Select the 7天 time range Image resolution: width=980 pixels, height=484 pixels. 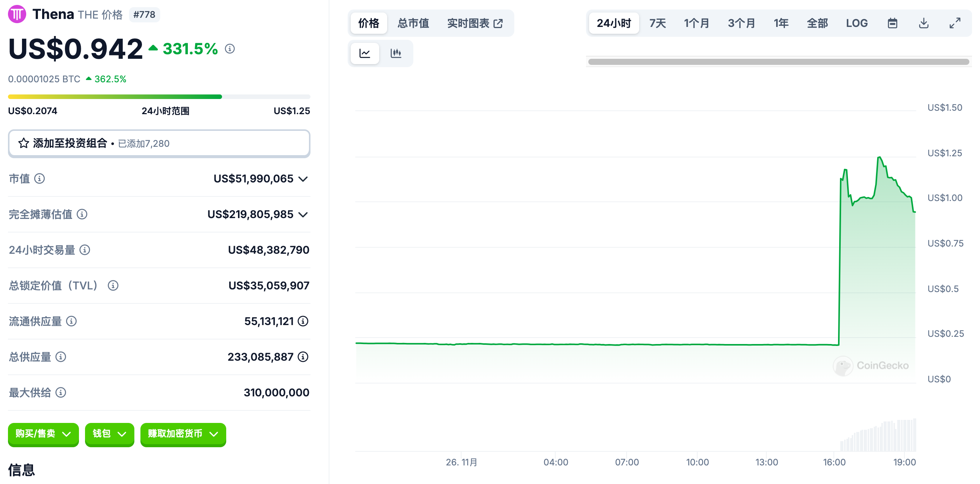tap(657, 23)
